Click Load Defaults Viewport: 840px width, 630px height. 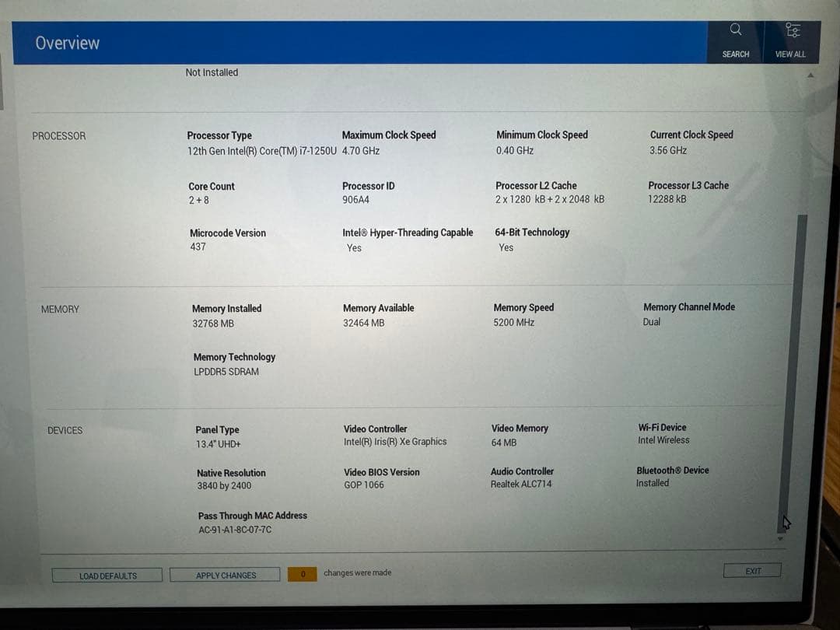[x=107, y=575]
